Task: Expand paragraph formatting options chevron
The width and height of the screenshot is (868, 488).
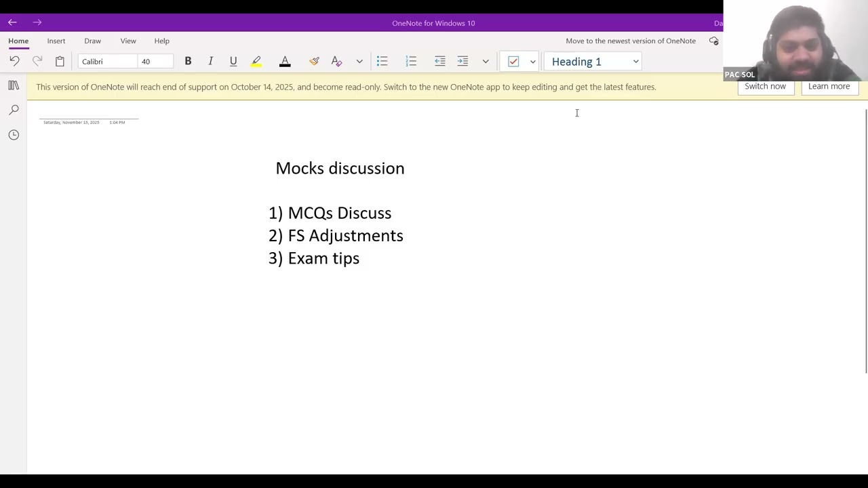Action: (x=486, y=62)
